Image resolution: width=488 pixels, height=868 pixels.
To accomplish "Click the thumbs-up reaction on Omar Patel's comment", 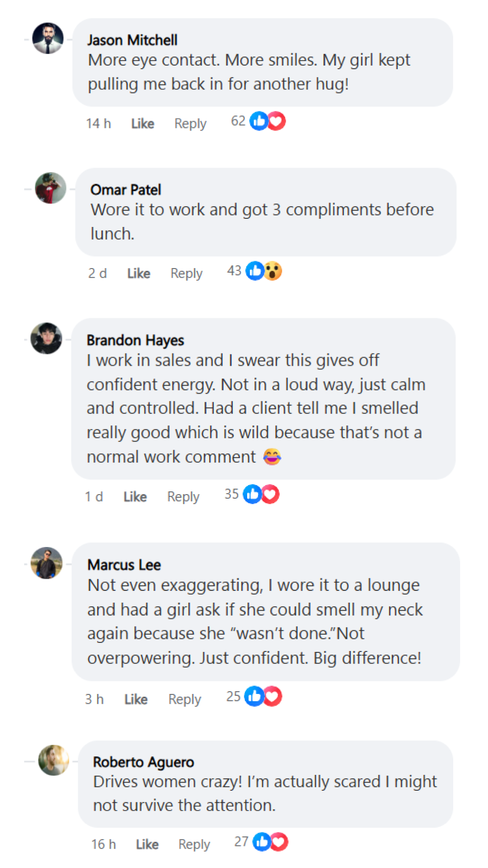I will coord(255,271).
